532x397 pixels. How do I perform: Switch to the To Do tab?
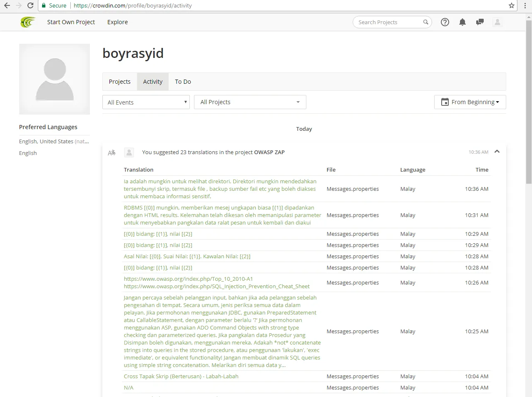pos(183,82)
